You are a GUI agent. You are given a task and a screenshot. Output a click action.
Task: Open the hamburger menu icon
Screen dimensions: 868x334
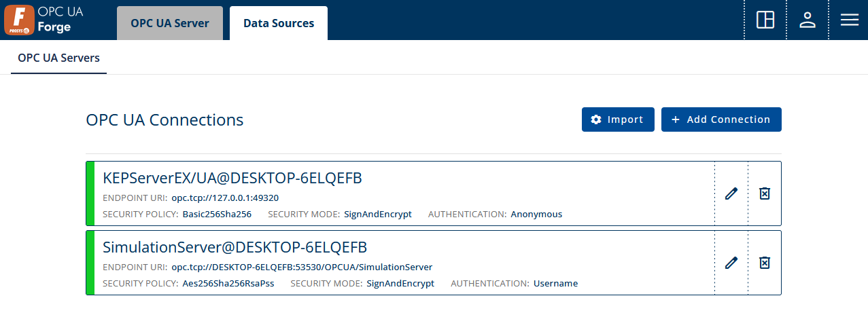coord(849,20)
